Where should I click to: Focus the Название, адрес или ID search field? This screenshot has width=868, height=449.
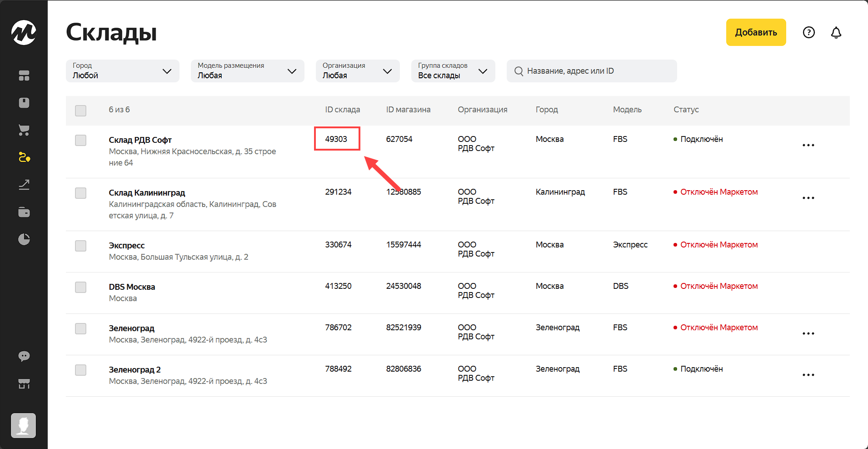592,71
